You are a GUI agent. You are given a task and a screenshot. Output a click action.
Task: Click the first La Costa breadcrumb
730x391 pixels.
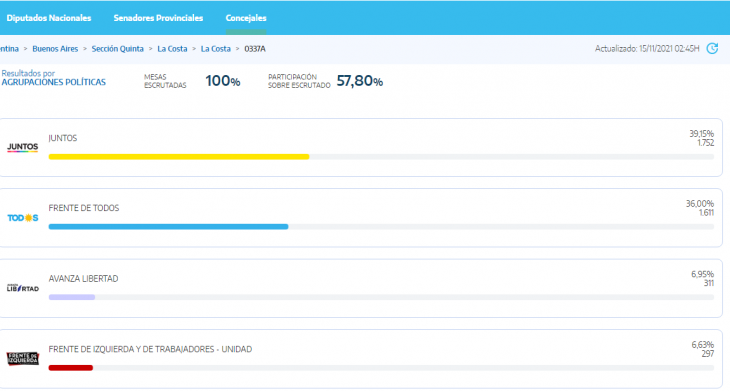click(x=172, y=49)
